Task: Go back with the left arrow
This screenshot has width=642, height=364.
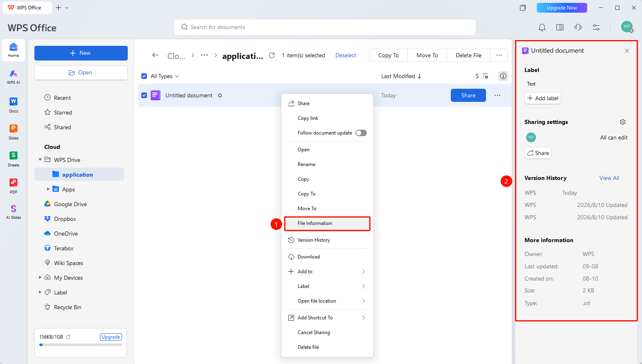Action: pos(155,55)
